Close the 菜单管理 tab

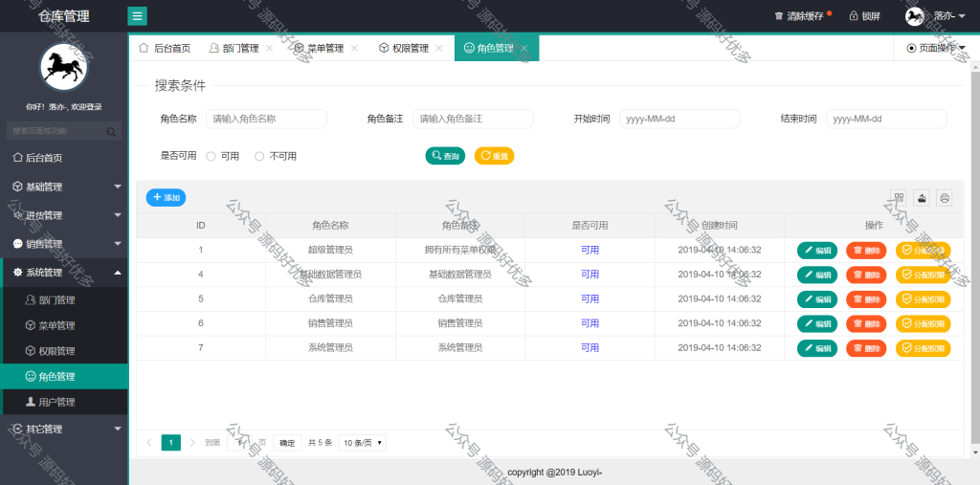354,48
